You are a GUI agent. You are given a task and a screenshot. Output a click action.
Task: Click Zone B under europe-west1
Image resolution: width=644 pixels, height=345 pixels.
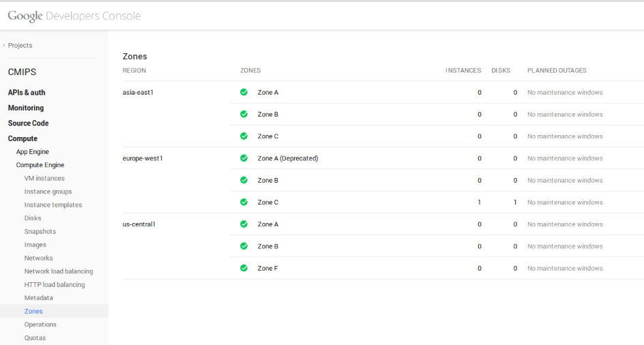coord(268,180)
